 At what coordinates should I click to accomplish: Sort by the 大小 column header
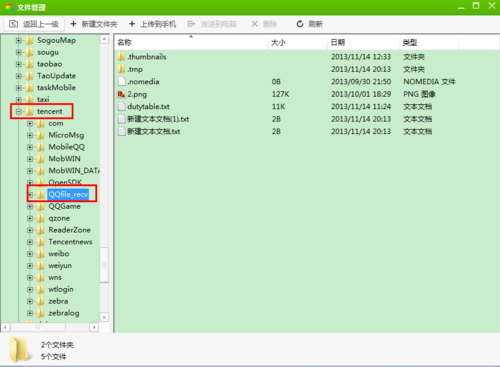(298, 42)
